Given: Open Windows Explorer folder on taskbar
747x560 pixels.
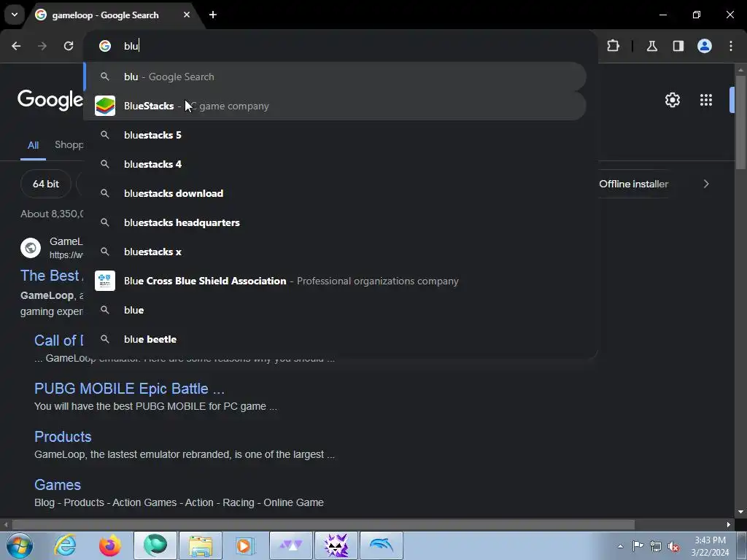Looking at the screenshot, I should click(200, 545).
